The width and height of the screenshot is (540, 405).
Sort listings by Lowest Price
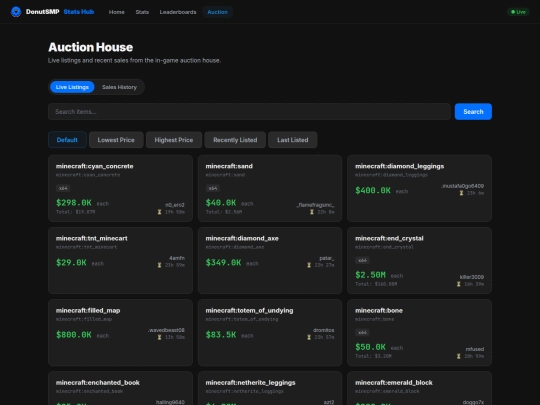[x=116, y=140]
